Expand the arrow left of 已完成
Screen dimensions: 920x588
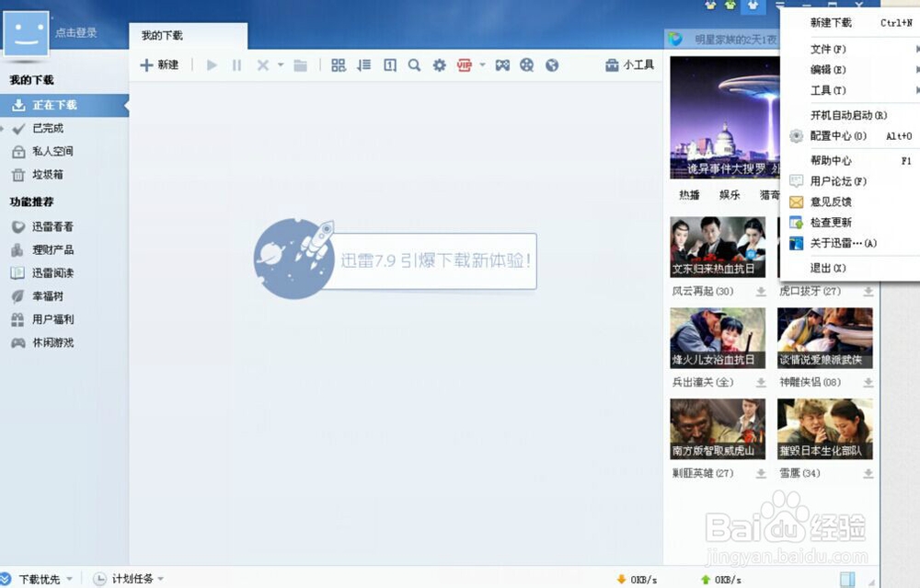pos(3,128)
